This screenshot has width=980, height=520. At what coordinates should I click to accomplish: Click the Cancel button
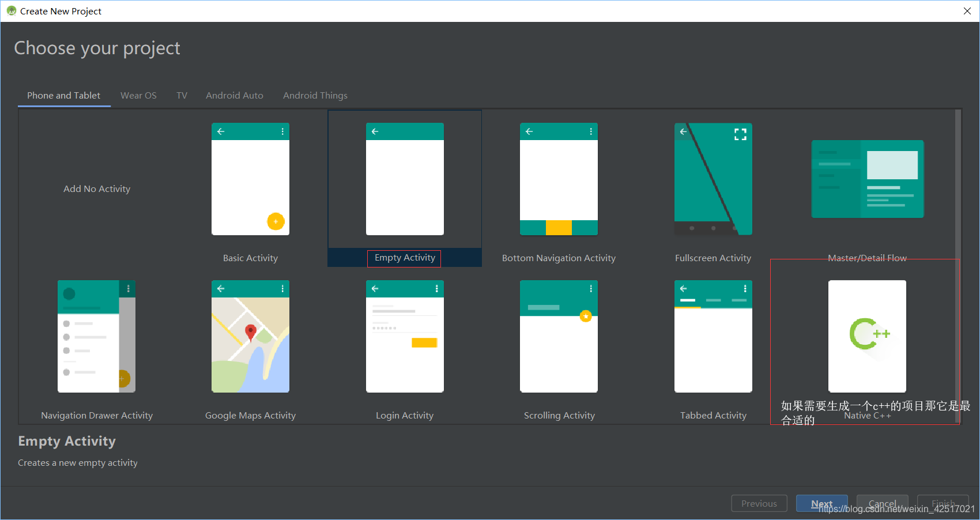(883, 503)
